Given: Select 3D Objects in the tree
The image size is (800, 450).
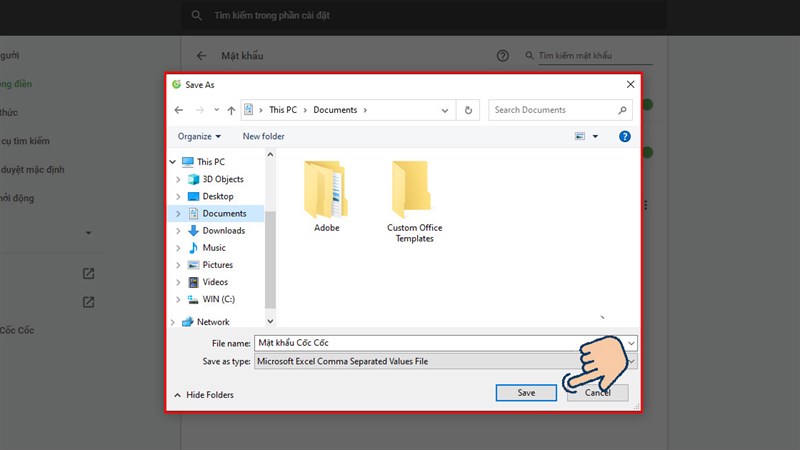Looking at the screenshot, I should (x=223, y=179).
